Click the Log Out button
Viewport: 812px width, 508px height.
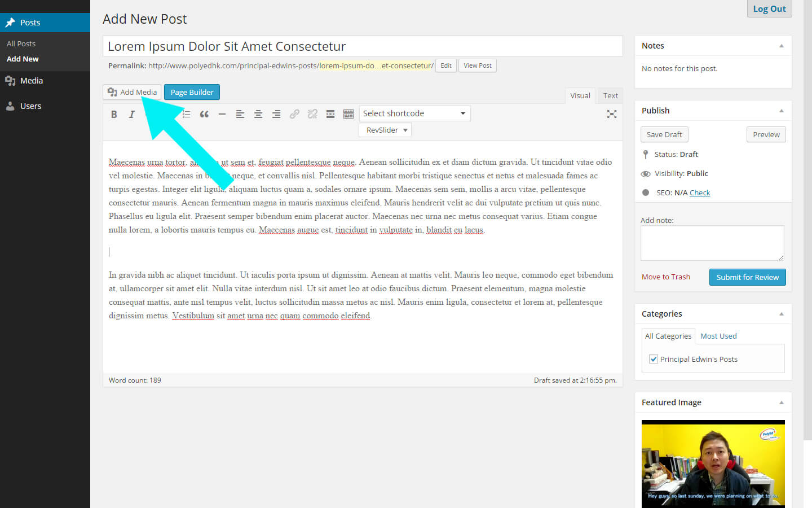769,8
